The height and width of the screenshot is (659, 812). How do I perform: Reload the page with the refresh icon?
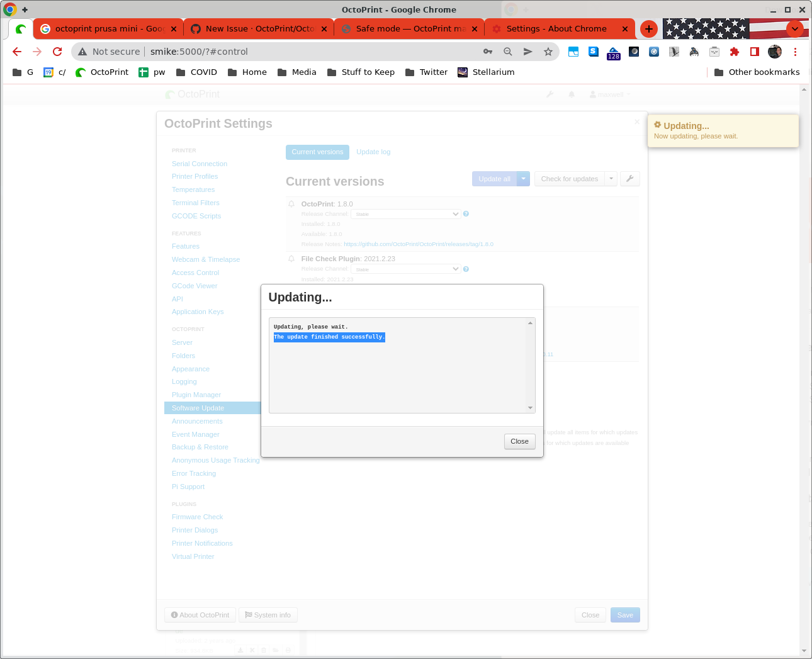tap(57, 52)
